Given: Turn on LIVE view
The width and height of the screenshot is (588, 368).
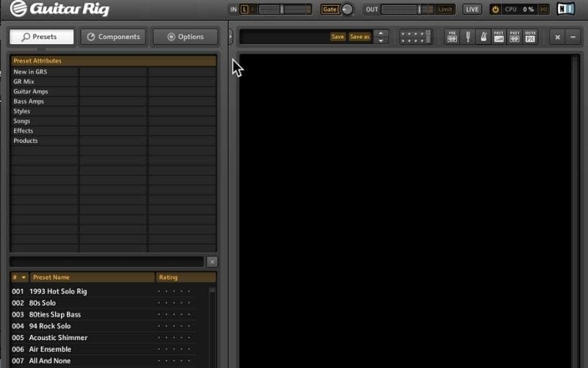Looking at the screenshot, I should (x=472, y=10).
